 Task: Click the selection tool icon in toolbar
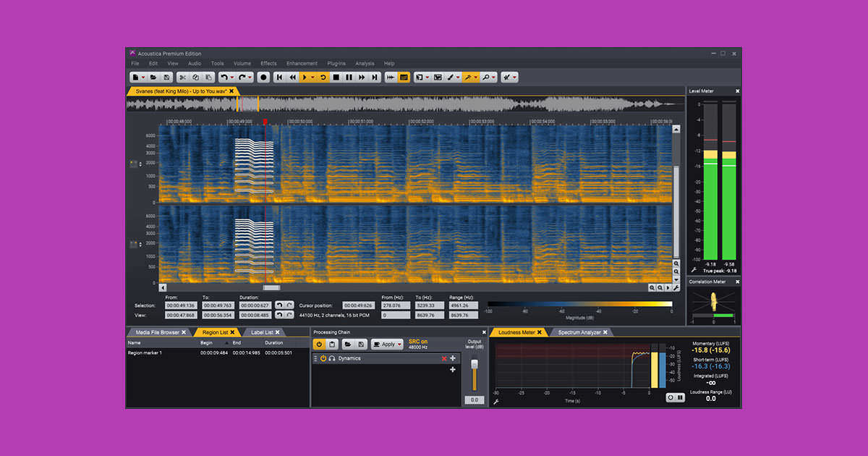(x=420, y=77)
